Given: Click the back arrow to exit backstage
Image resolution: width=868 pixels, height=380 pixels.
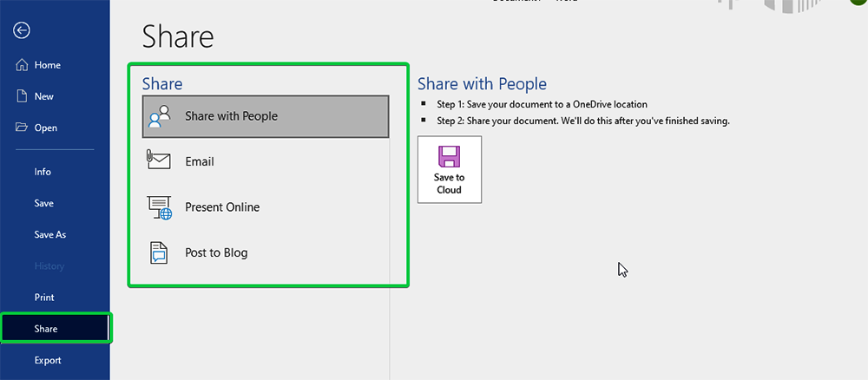Looking at the screenshot, I should point(22,30).
